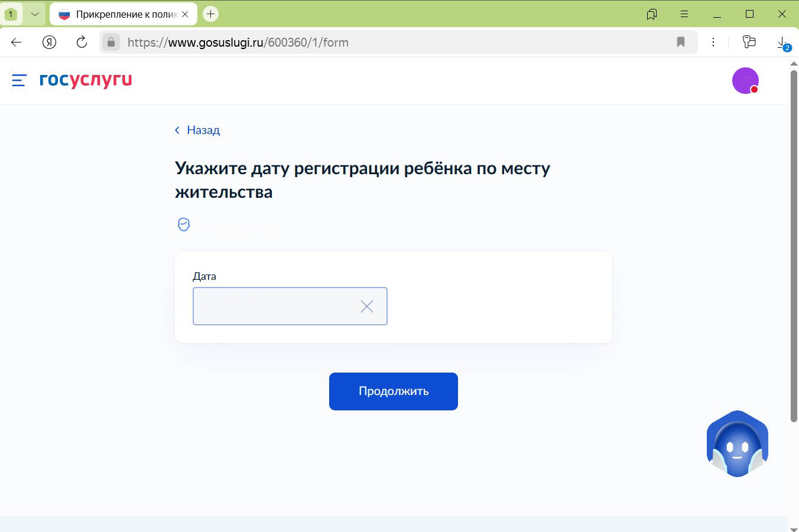Open the Yandex search icon in toolbar
This screenshot has width=799, height=532.
pos(49,42)
